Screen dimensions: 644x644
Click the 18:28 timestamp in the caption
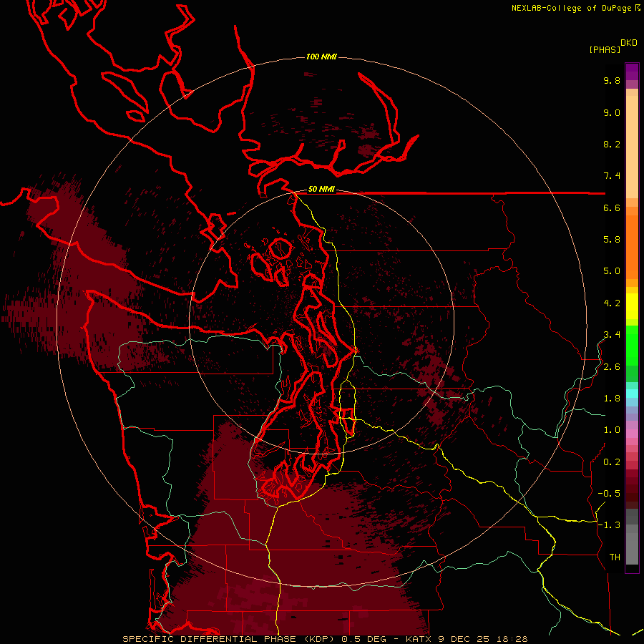[513, 639]
